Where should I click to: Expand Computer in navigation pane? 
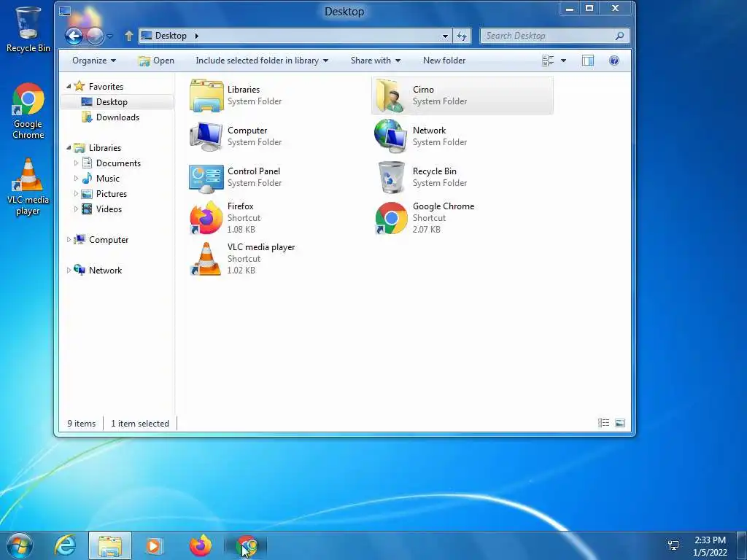pos(69,239)
